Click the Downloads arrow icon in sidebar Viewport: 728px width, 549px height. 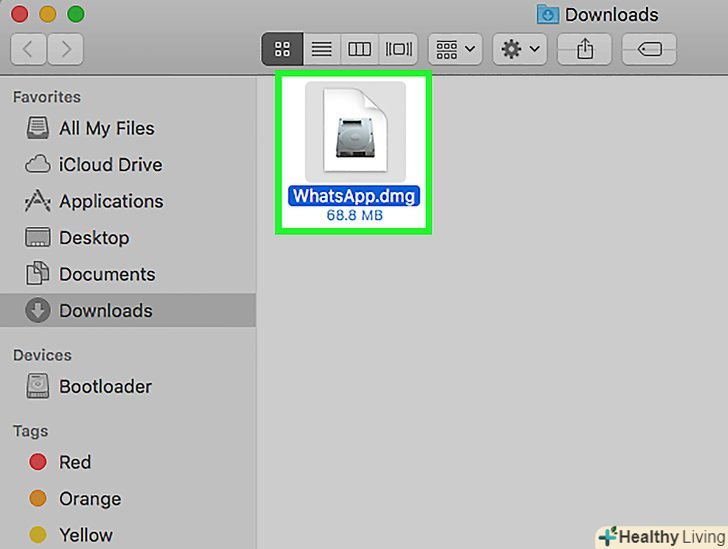[x=38, y=310]
